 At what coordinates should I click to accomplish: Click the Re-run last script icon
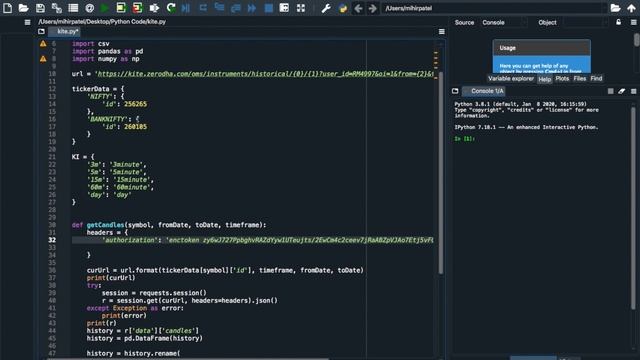(171, 8)
